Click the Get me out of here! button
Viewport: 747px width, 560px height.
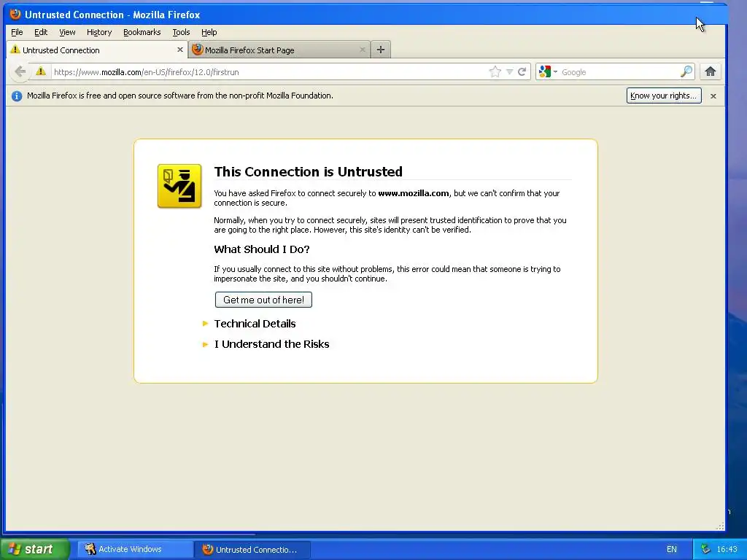pos(263,300)
